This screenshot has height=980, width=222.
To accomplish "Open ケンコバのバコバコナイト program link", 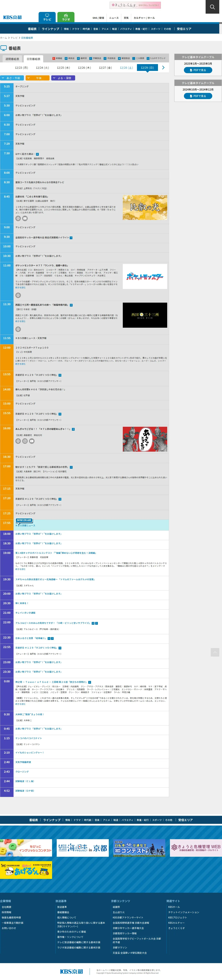I will click(29, 738).
